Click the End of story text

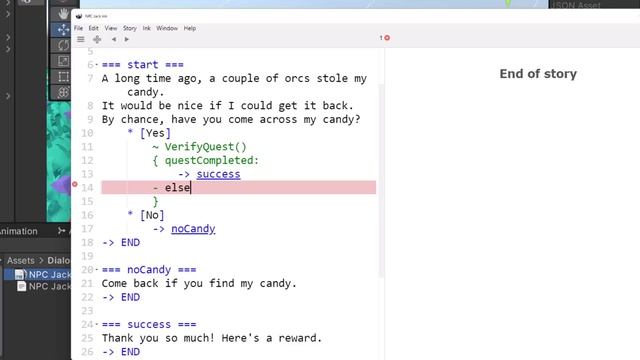538,74
